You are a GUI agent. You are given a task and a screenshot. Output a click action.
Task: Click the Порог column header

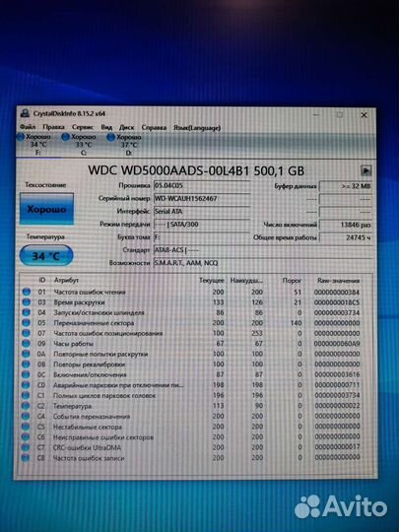click(292, 281)
